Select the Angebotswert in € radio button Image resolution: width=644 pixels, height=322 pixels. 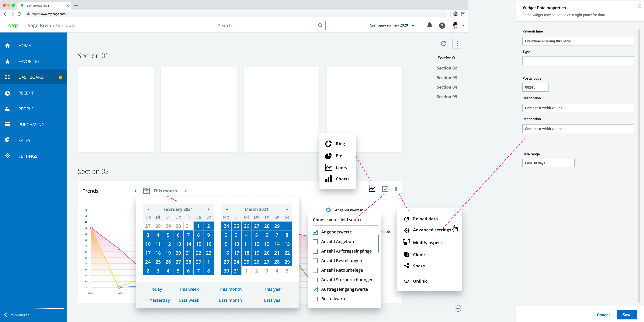coord(328,210)
